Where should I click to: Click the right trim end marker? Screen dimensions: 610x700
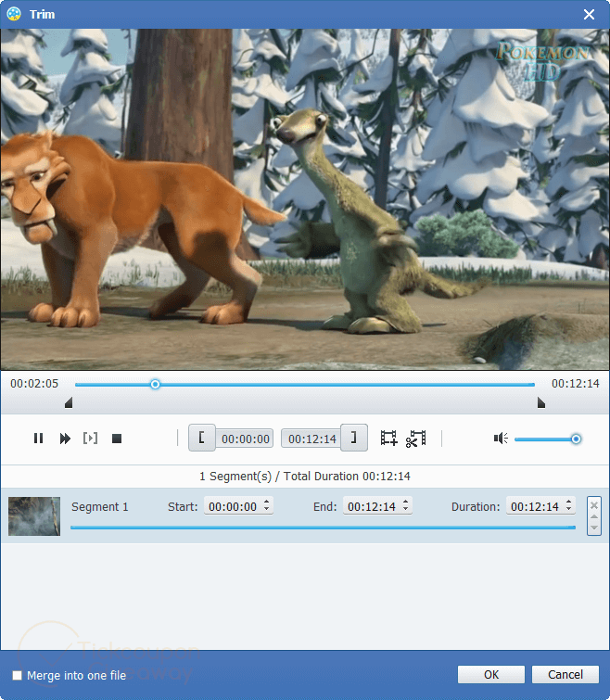coord(540,402)
